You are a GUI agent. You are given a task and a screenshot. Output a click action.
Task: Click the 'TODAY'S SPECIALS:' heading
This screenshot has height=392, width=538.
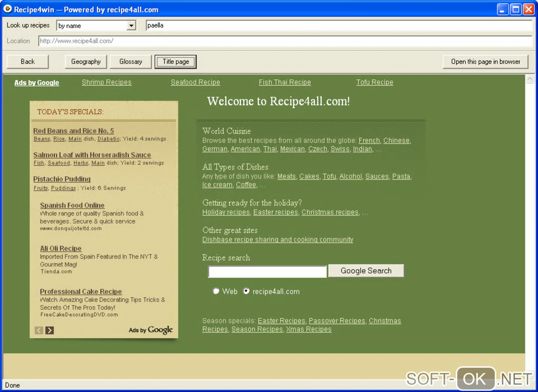pyautogui.click(x=70, y=112)
